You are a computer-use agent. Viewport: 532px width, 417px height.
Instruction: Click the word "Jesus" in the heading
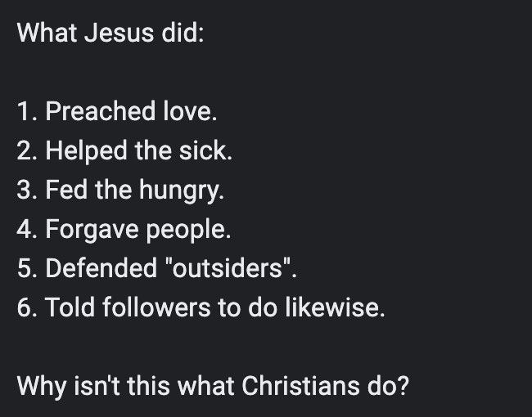tap(119, 33)
